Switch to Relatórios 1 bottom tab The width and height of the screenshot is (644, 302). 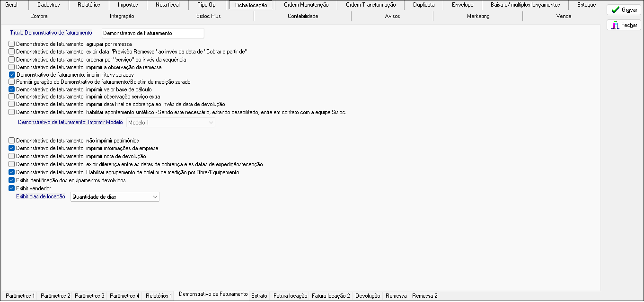159,296
